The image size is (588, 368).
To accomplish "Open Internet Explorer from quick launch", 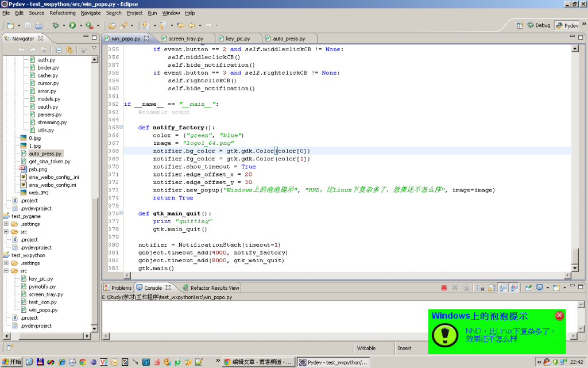I will 62,362.
